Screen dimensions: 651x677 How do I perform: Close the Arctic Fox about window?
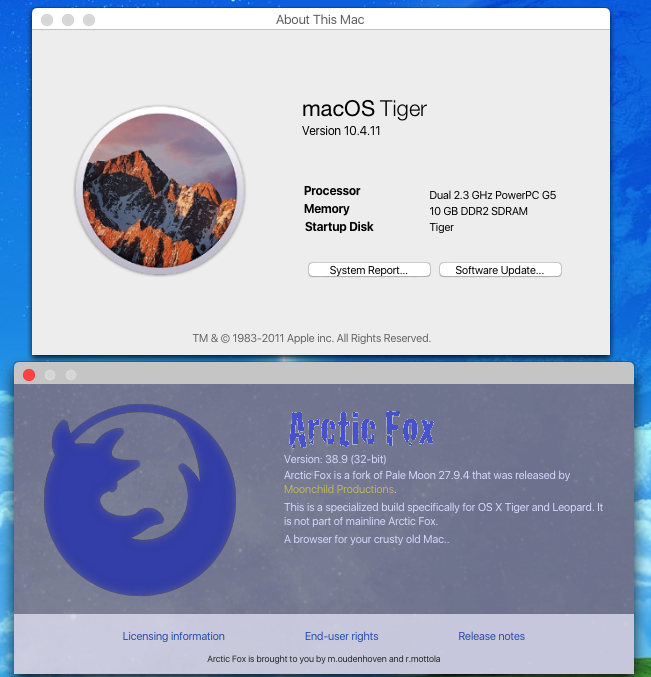[29, 375]
